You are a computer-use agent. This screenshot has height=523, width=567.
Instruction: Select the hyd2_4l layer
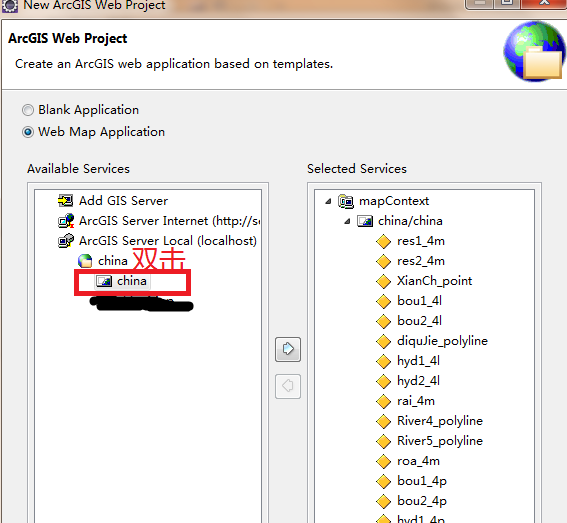[x=418, y=380]
